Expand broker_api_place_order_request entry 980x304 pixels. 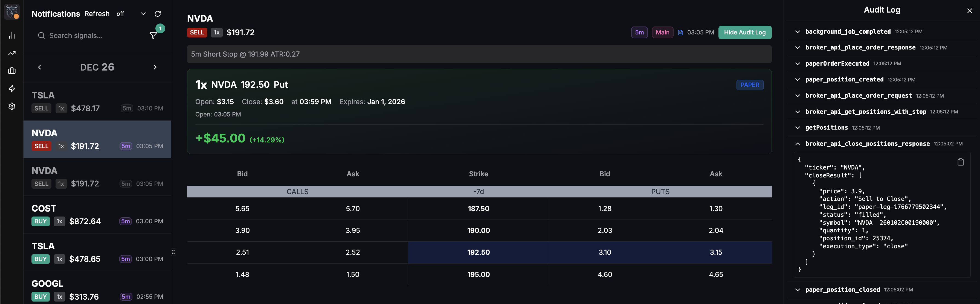882,96
